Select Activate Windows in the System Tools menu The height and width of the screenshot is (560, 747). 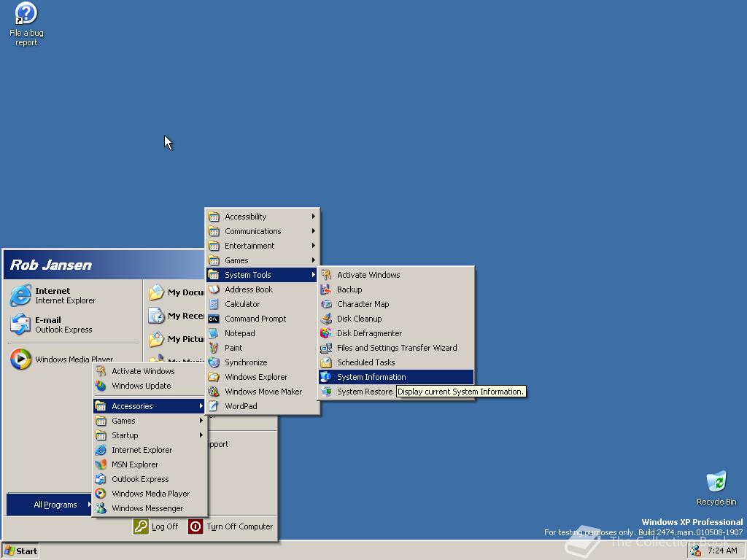click(396, 275)
